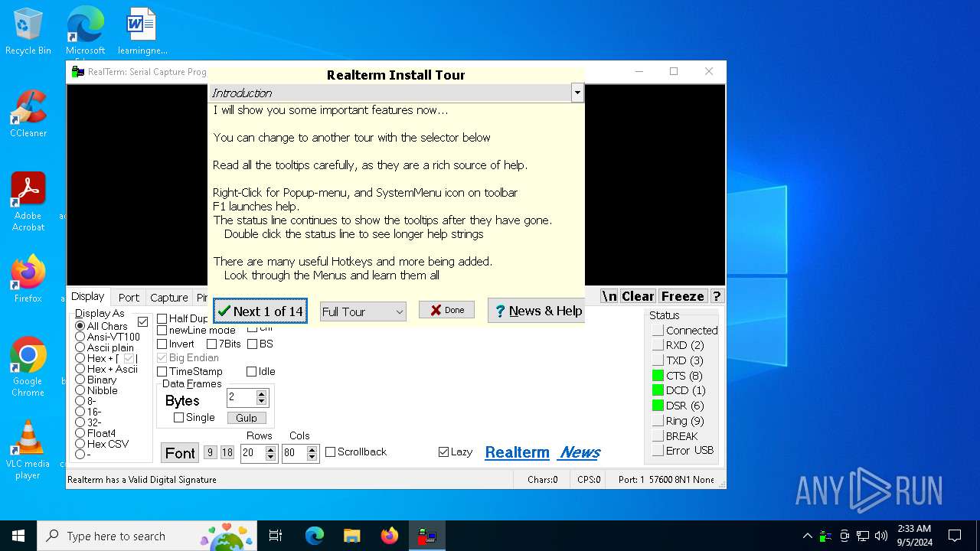
Task: Open the Recycle Bin desktop icon
Action: click(28, 32)
